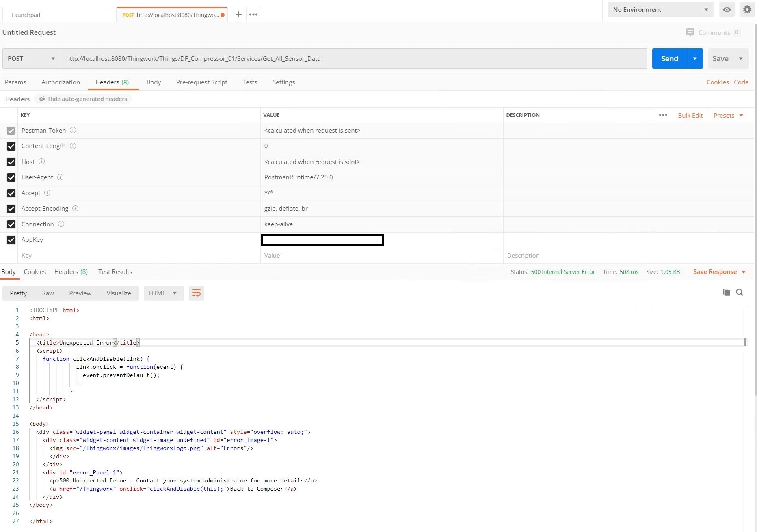Toggle line wrap in response body

click(196, 293)
